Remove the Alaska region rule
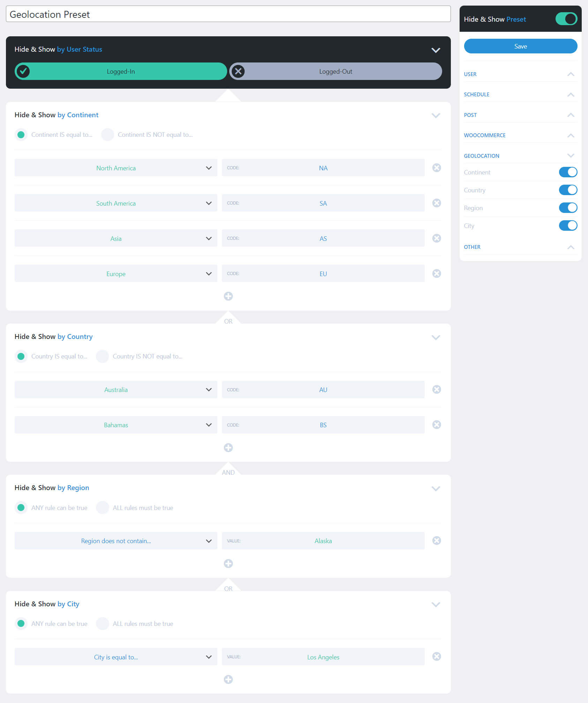This screenshot has width=588, height=703. pyautogui.click(x=437, y=540)
